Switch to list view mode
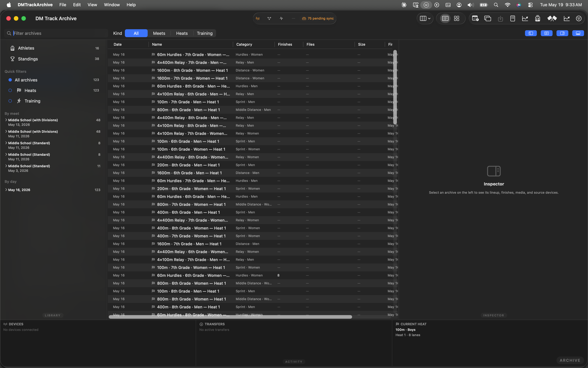588x368 pixels. [x=445, y=19]
